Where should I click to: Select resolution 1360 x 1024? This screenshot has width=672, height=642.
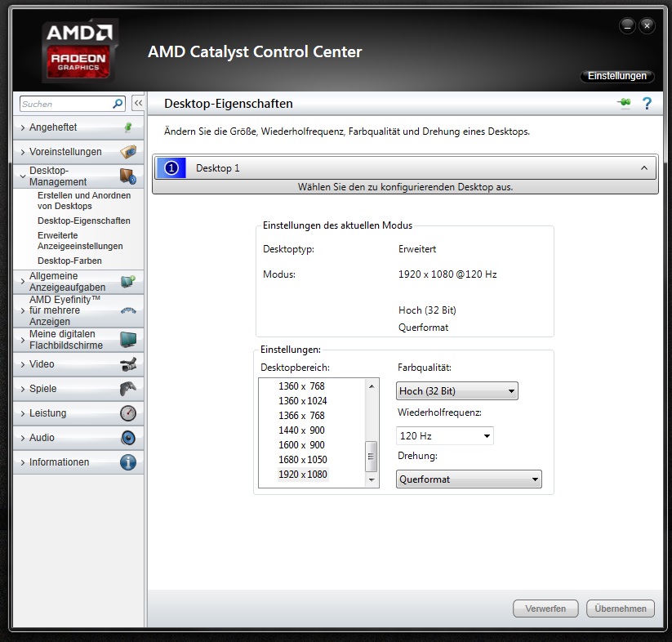pyautogui.click(x=303, y=401)
